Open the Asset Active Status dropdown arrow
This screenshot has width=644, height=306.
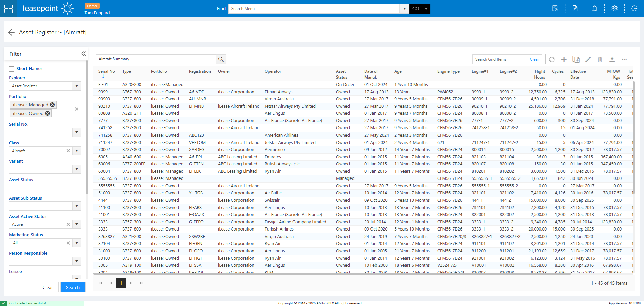pos(77,224)
